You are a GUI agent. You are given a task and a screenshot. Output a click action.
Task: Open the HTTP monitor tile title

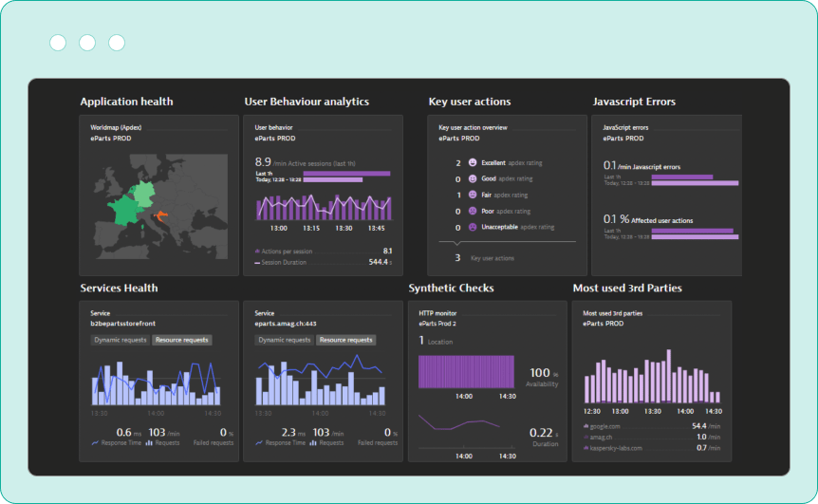437,312
